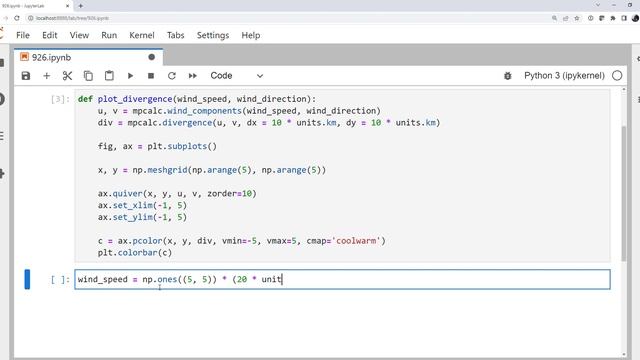Select the 926.ipynb notebook tab

pyautogui.click(x=88, y=58)
